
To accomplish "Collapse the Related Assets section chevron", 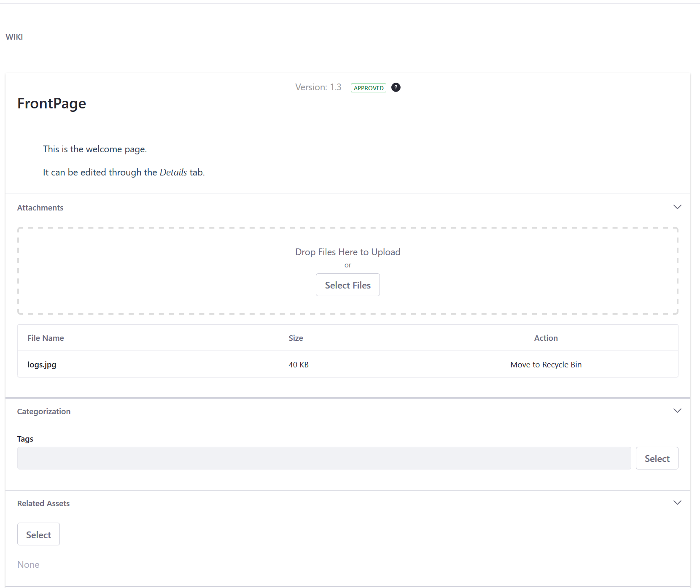I will 677,503.
